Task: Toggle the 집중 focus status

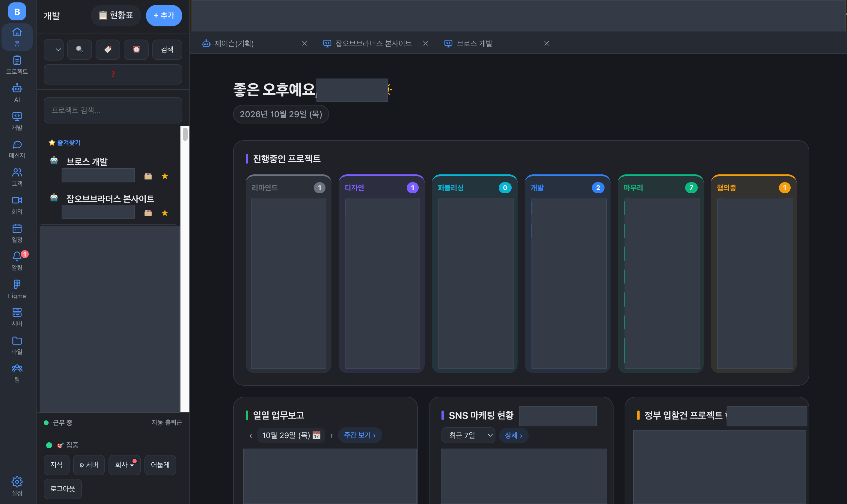Action: tap(62, 445)
